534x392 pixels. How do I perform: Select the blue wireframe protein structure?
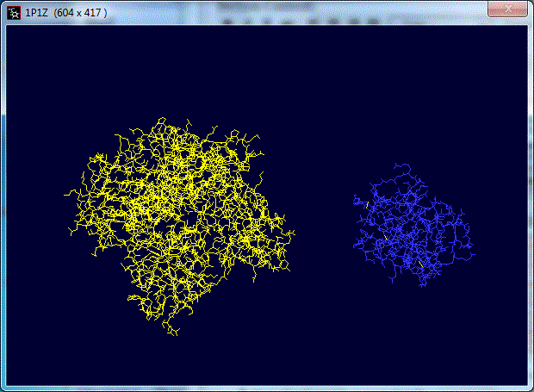tap(413, 225)
